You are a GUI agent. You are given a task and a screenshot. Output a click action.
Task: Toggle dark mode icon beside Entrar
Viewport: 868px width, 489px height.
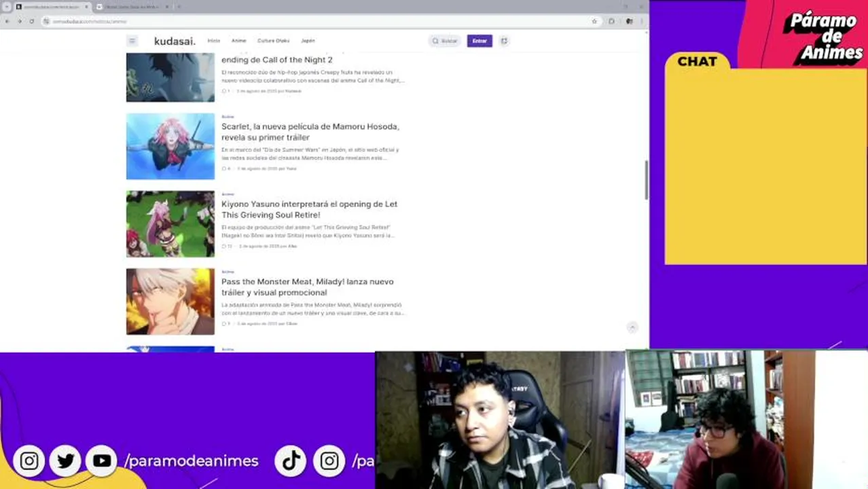[x=504, y=41]
